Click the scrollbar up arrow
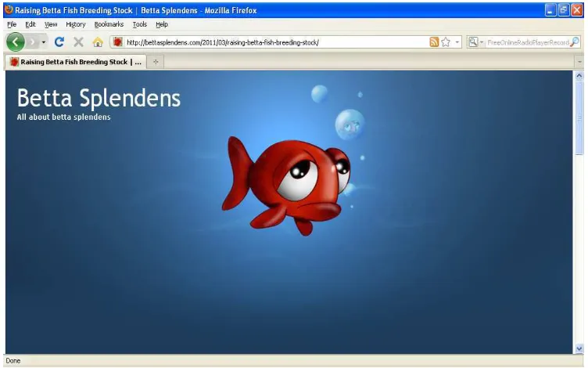 [x=579, y=76]
